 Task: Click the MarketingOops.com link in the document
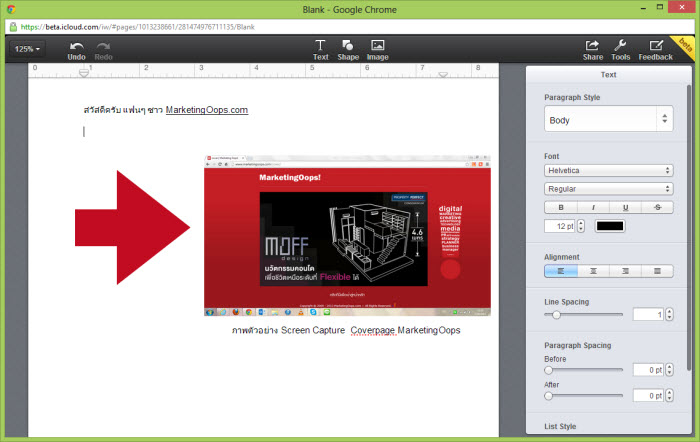point(207,110)
